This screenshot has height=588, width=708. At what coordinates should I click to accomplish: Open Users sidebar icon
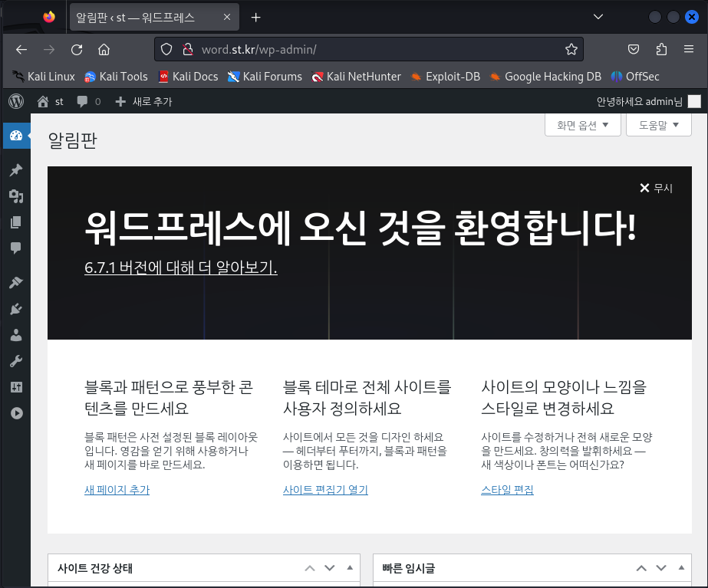(16, 335)
